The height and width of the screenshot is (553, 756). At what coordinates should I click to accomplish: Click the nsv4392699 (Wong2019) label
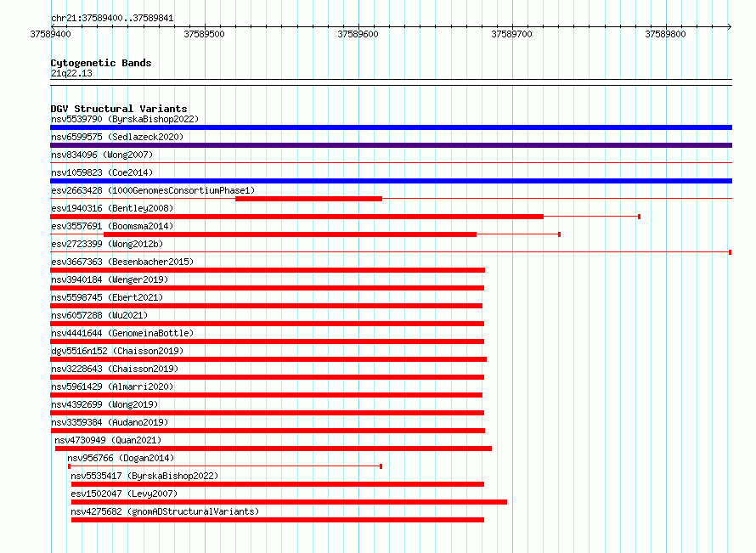(x=104, y=404)
